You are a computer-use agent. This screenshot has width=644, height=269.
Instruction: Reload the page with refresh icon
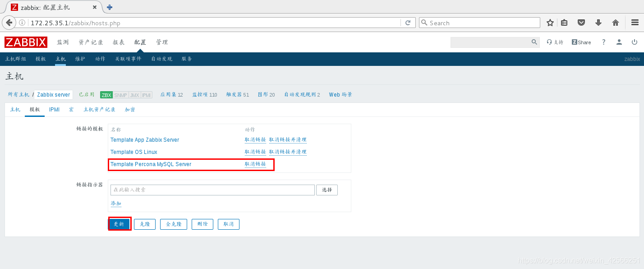pos(408,23)
